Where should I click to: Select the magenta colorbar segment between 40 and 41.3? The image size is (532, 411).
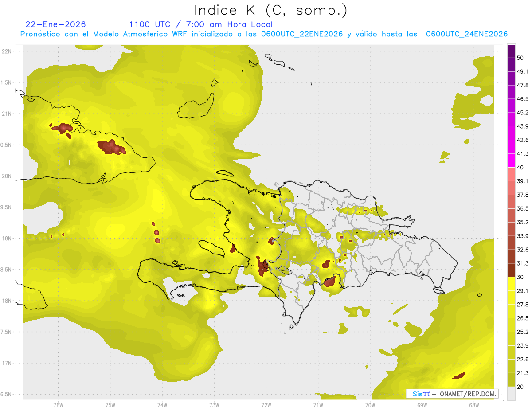[x=511, y=160]
